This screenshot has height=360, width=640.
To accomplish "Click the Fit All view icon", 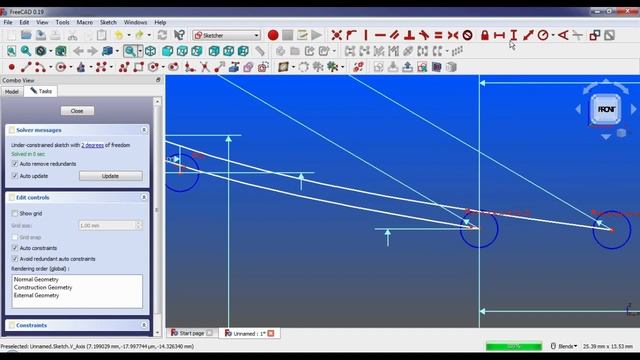I will (x=11, y=51).
